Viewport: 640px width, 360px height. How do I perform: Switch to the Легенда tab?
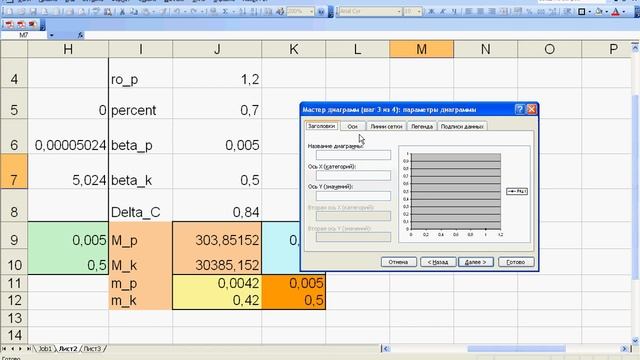[x=422, y=127]
